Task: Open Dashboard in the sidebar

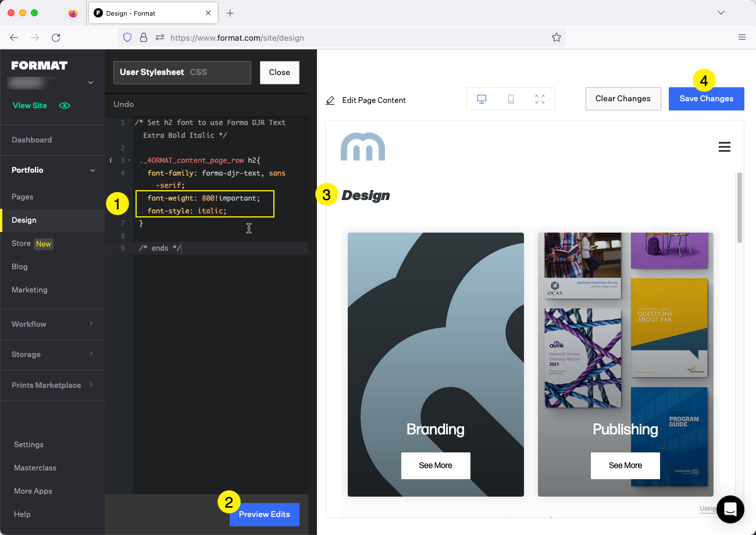Action: (x=31, y=140)
